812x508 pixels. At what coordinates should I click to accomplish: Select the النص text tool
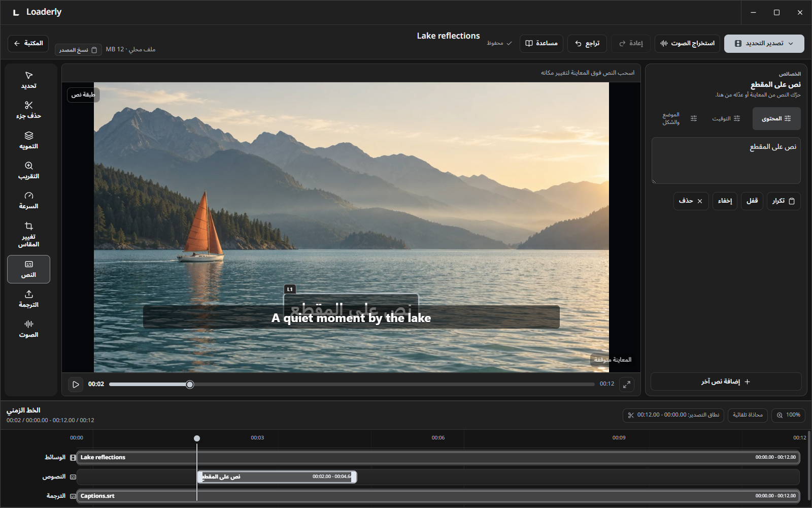tap(28, 269)
